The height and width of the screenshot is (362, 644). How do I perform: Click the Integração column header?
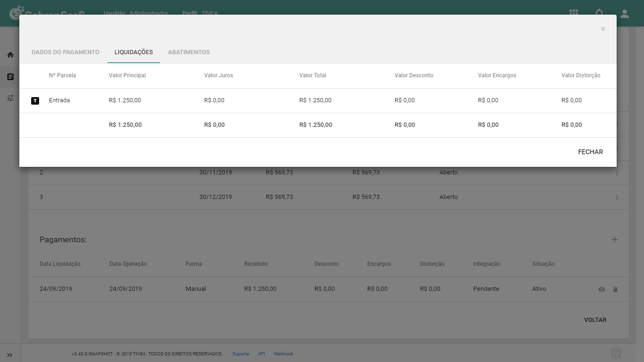click(487, 264)
